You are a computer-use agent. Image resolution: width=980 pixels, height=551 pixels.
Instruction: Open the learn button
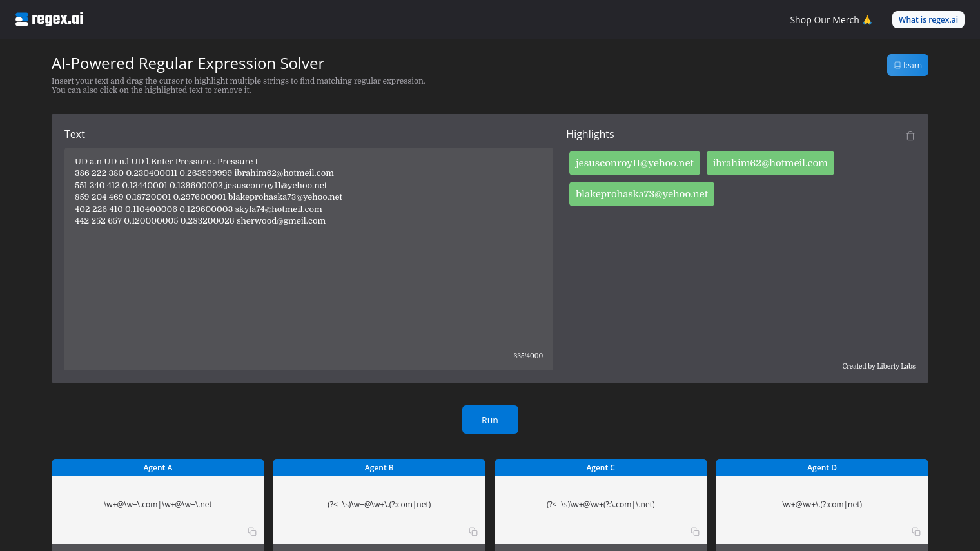[907, 65]
